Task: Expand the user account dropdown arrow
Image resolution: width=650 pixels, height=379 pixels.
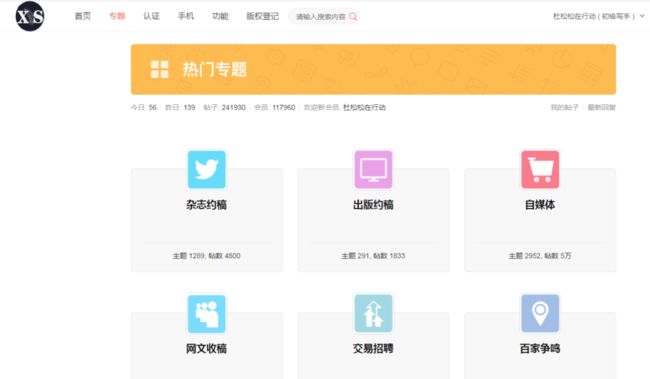Action: click(642, 16)
